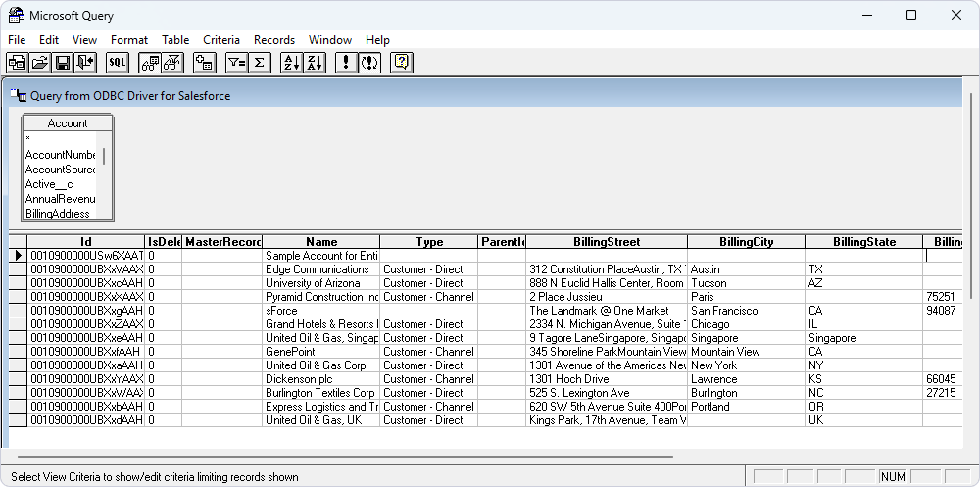Screen dimensions: 980x487
Task: Toggle the Auto Query icon
Action: click(x=369, y=63)
